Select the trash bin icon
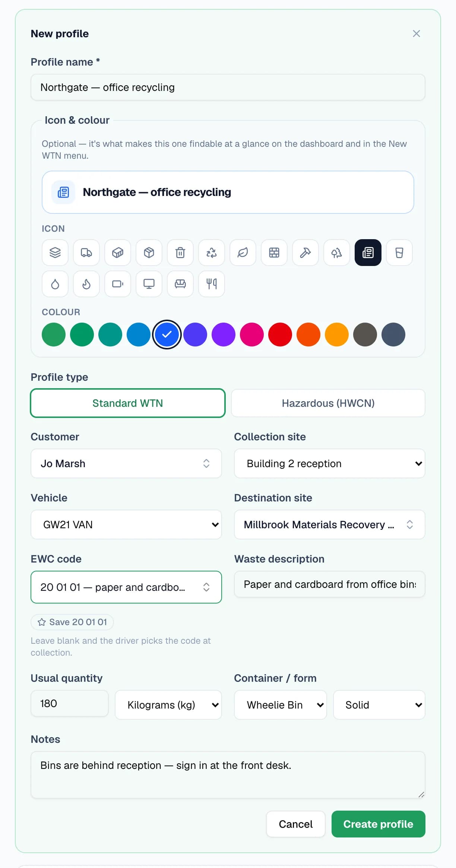The height and width of the screenshot is (868, 456). point(180,253)
